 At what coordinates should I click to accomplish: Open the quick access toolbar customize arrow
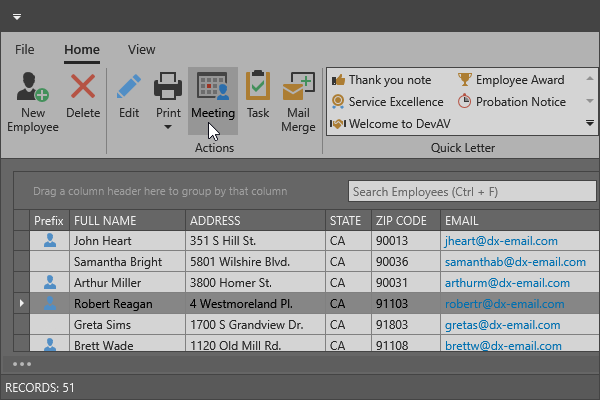[x=17, y=17]
